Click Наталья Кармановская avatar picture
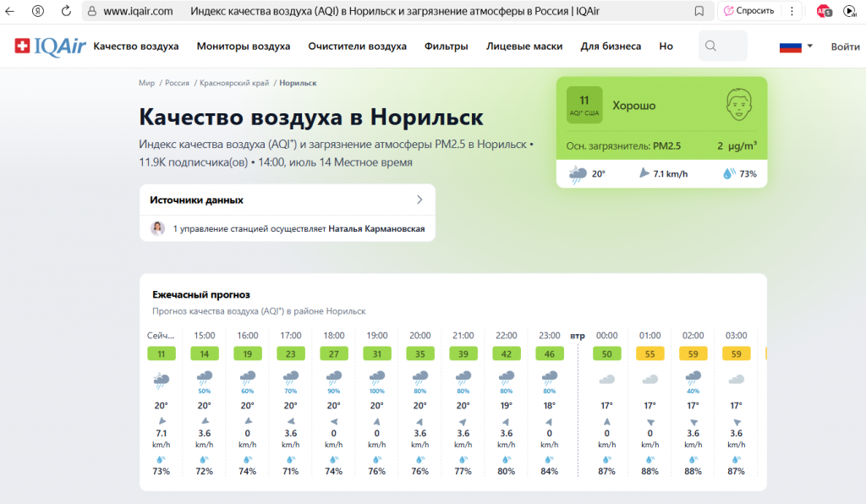The image size is (866, 504). click(x=158, y=228)
